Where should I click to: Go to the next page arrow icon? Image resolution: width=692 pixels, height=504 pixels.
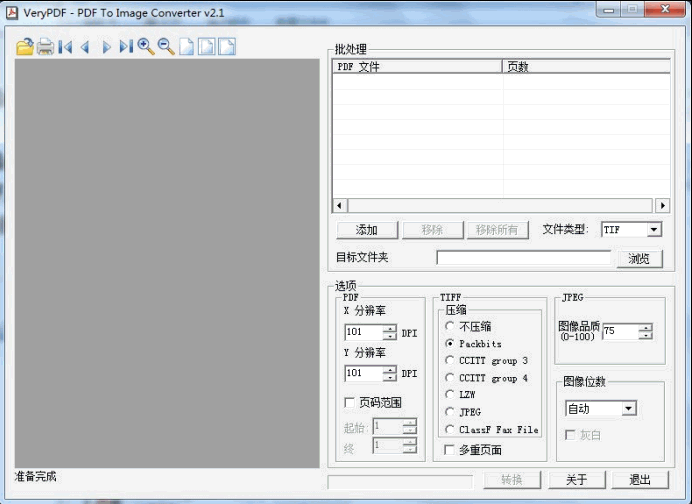106,47
